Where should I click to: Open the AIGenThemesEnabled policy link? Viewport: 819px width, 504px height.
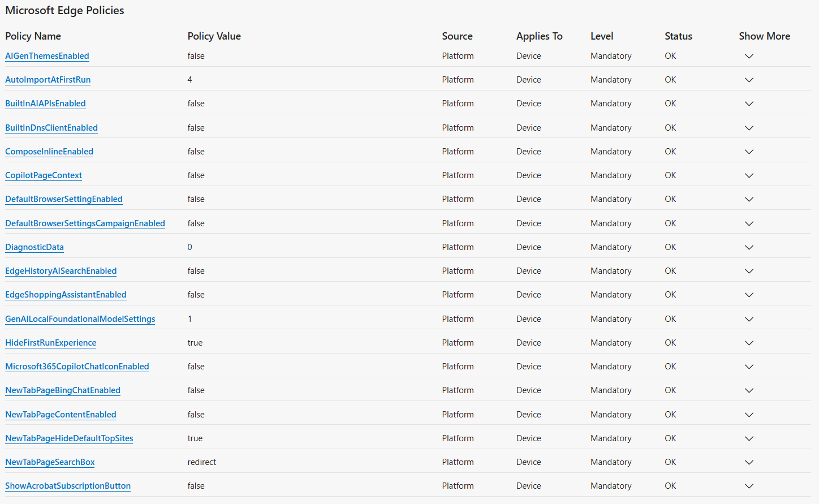[46, 55]
